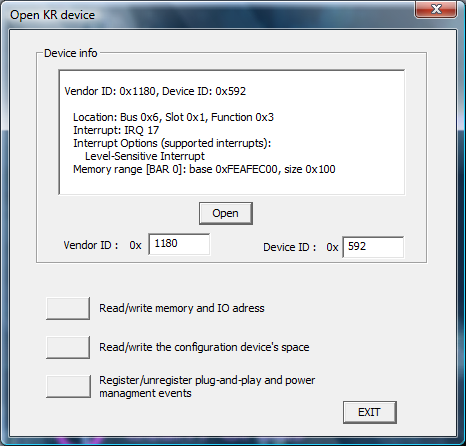The height and width of the screenshot is (446, 466).
Task: Click button beside Read/write the configuration device's space
Action: click(68, 347)
